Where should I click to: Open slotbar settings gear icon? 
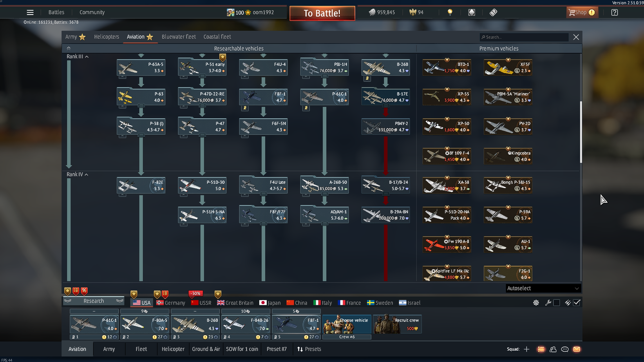[x=536, y=303]
